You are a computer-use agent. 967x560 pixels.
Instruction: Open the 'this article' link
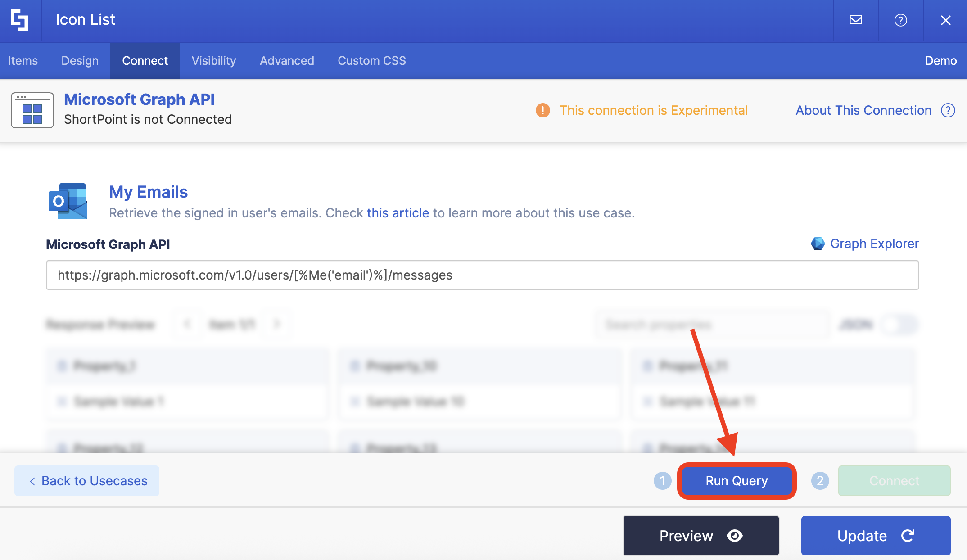pyautogui.click(x=398, y=213)
